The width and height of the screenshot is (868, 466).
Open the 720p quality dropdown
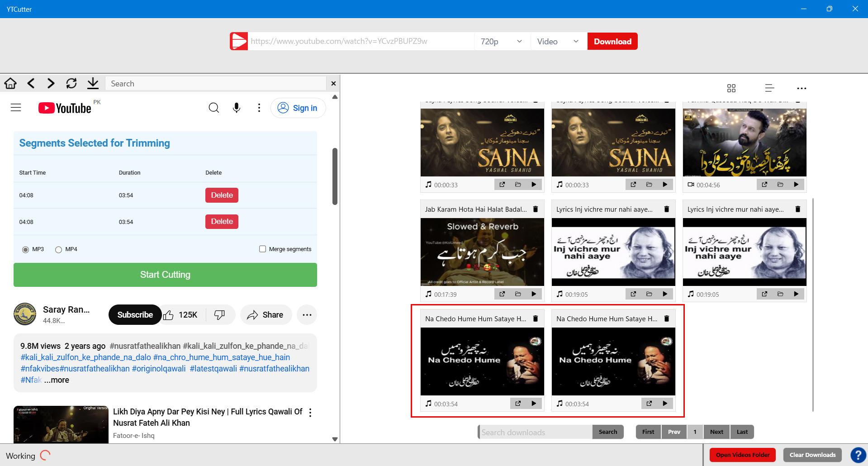click(501, 41)
